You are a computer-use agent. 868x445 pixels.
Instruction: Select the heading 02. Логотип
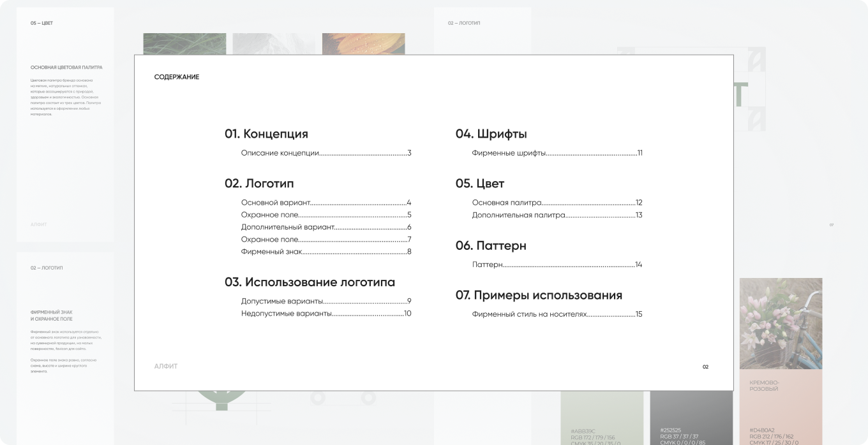pos(259,184)
